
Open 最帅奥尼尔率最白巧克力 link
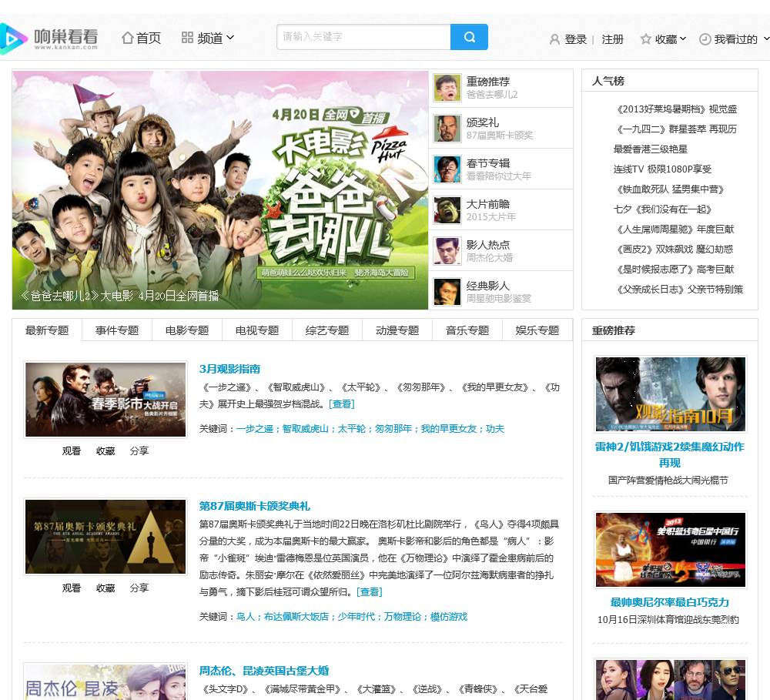coord(669,602)
